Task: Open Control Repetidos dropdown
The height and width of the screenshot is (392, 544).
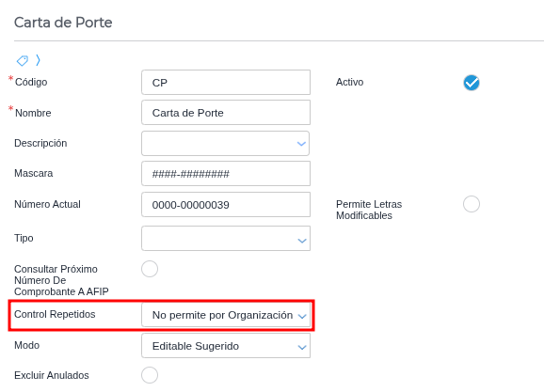Action: pos(226,315)
